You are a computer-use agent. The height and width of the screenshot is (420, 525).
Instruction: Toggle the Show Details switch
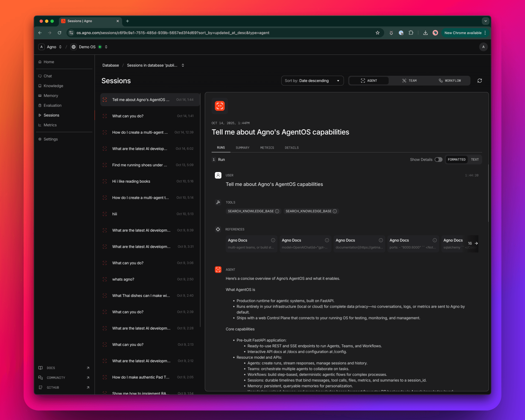pyautogui.click(x=438, y=159)
